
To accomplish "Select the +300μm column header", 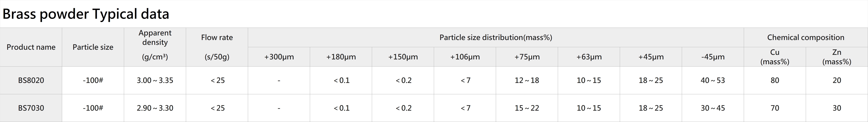I will 279,57.
